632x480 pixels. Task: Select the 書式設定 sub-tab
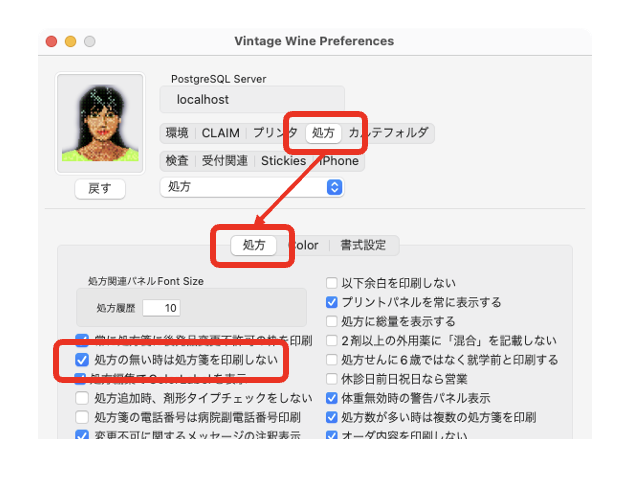pos(363,245)
